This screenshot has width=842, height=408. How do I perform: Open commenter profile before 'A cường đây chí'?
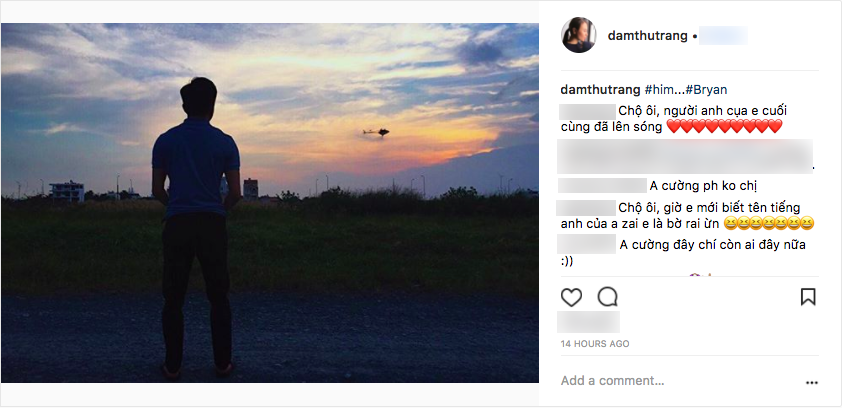586,244
